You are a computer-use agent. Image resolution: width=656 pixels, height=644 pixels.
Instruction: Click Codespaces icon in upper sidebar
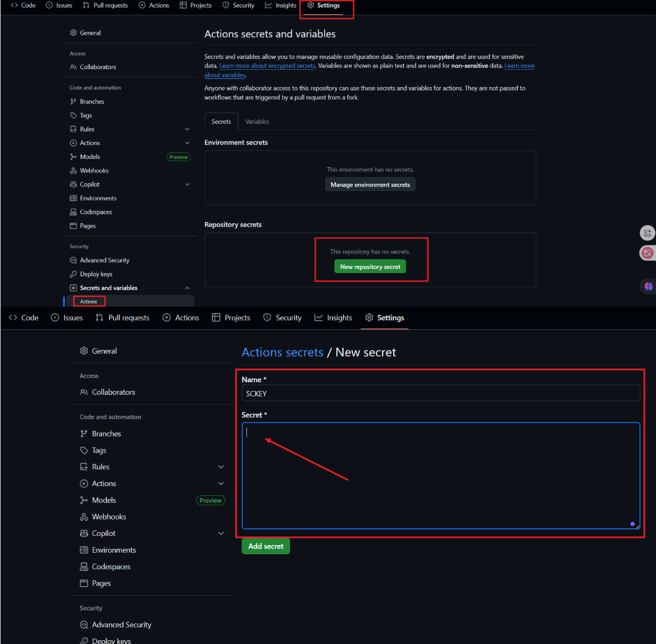coord(73,212)
